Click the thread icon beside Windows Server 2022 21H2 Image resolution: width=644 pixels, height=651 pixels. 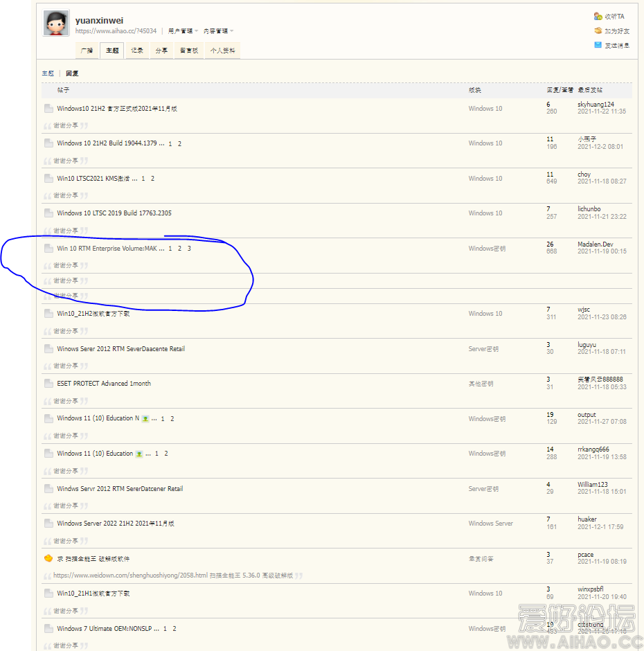pyautogui.click(x=48, y=524)
